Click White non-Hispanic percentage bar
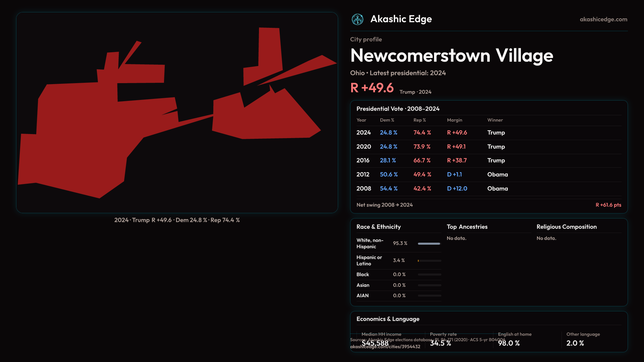Image resolution: width=644 pixels, height=362 pixels. [429, 244]
